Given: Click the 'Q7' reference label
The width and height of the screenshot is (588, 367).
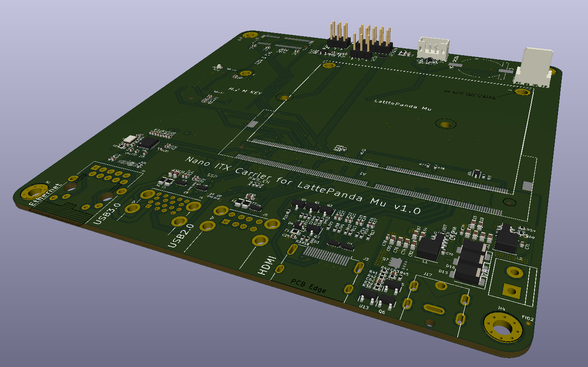Looking at the screenshot, I should pyautogui.click(x=385, y=259).
